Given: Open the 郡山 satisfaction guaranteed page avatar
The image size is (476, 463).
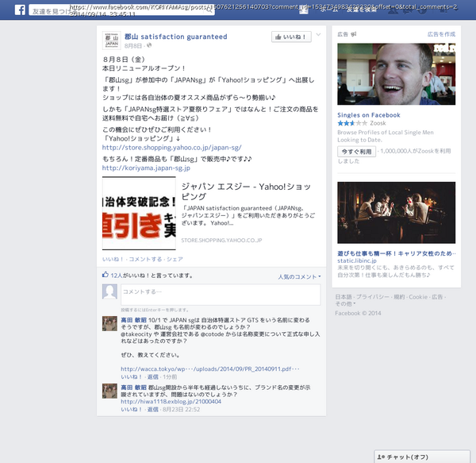Looking at the screenshot, I should [x=111, y=41].
